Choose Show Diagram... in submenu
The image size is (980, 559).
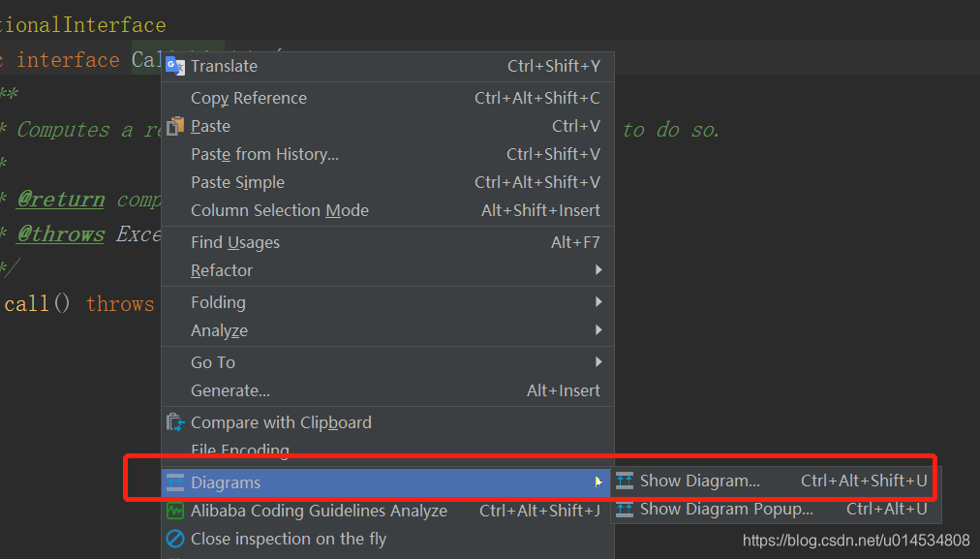775,481
